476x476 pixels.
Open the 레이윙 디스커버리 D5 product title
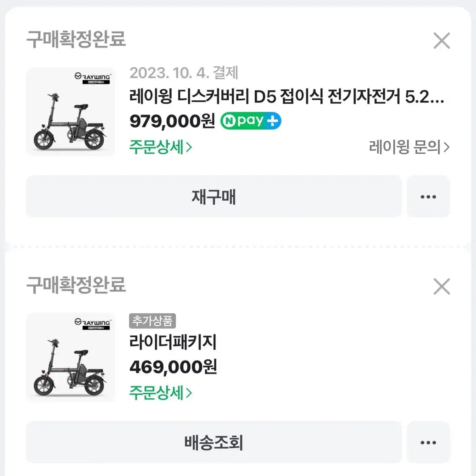(287, 97)
